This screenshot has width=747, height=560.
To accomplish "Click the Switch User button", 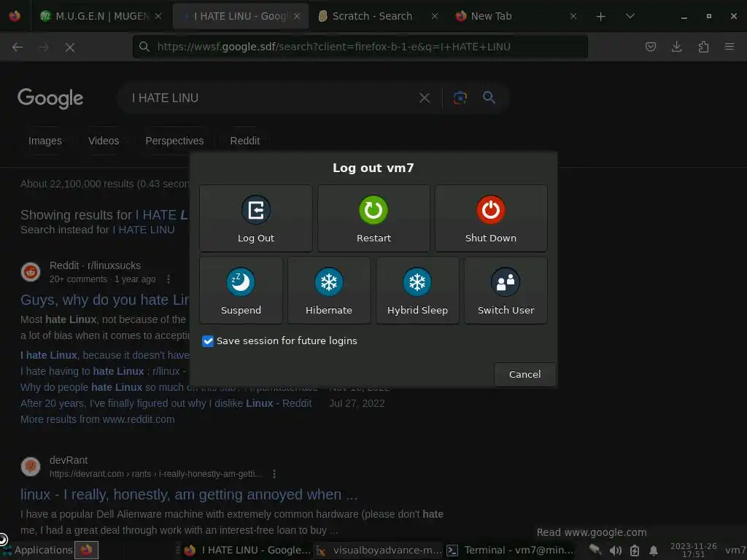I will 506,290.
